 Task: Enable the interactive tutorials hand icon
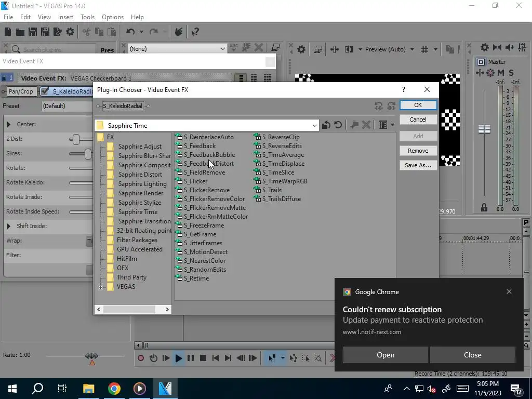click(179, 32)
